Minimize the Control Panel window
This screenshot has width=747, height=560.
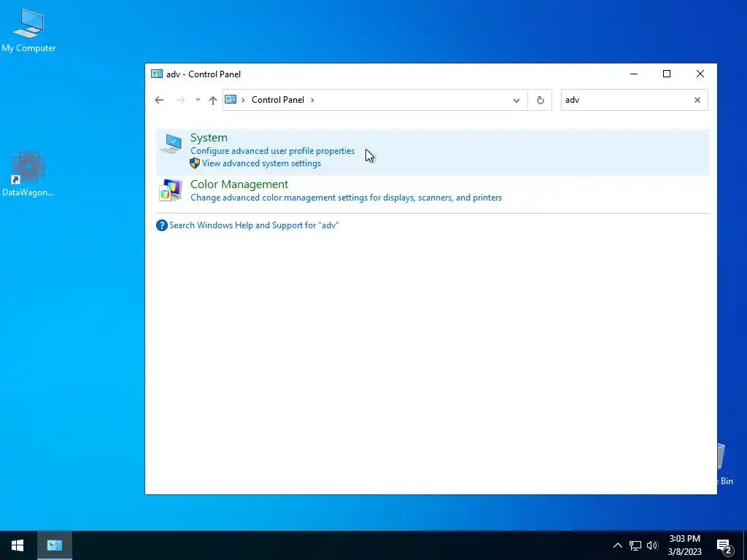click(x=634, y=74)
